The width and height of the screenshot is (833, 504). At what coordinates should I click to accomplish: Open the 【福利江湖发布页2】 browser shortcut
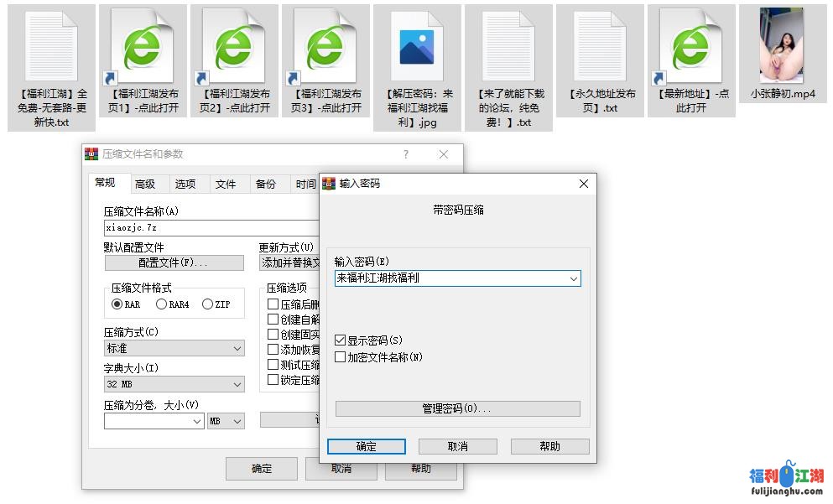click(233, 46)
